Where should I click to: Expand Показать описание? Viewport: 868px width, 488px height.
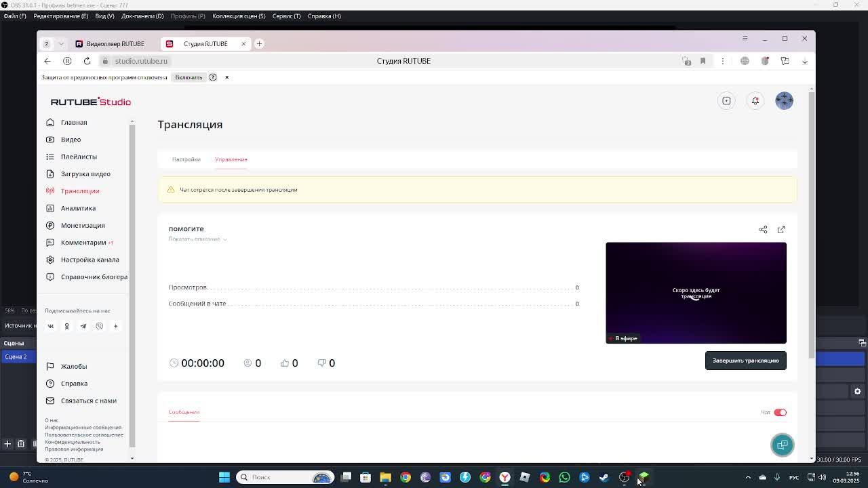pos(197,239)
